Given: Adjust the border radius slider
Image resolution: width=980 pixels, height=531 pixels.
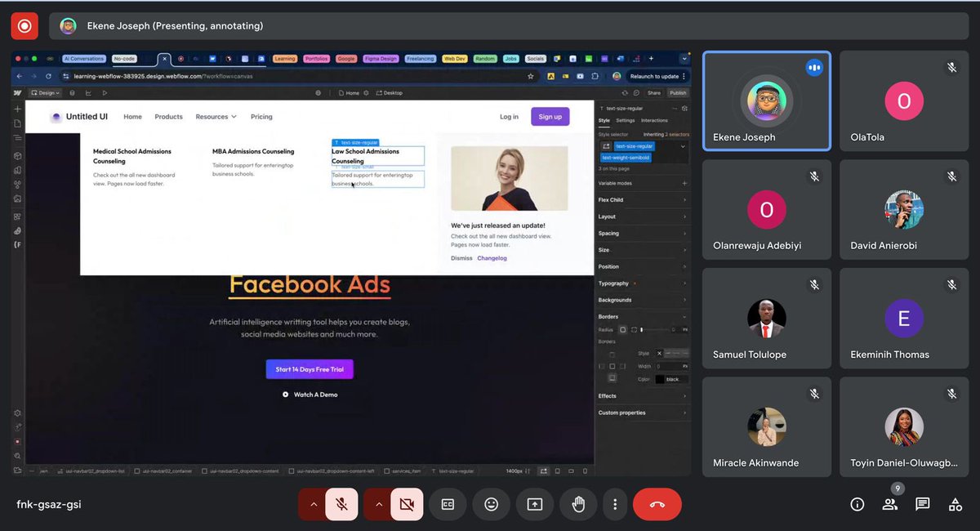Looking at the screenshot, I should click(x=654, y=330).
